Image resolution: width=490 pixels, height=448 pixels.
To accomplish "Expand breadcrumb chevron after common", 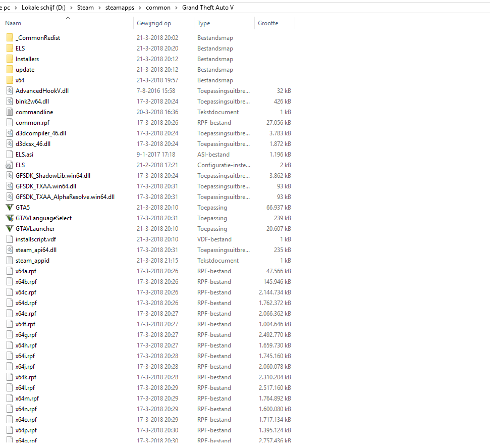I will (176, 8).
